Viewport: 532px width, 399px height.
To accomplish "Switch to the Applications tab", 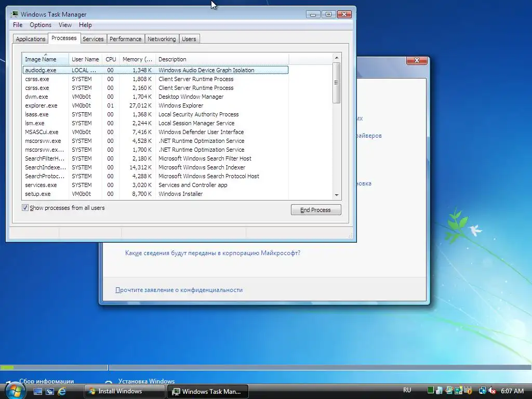I will (31, 39).
